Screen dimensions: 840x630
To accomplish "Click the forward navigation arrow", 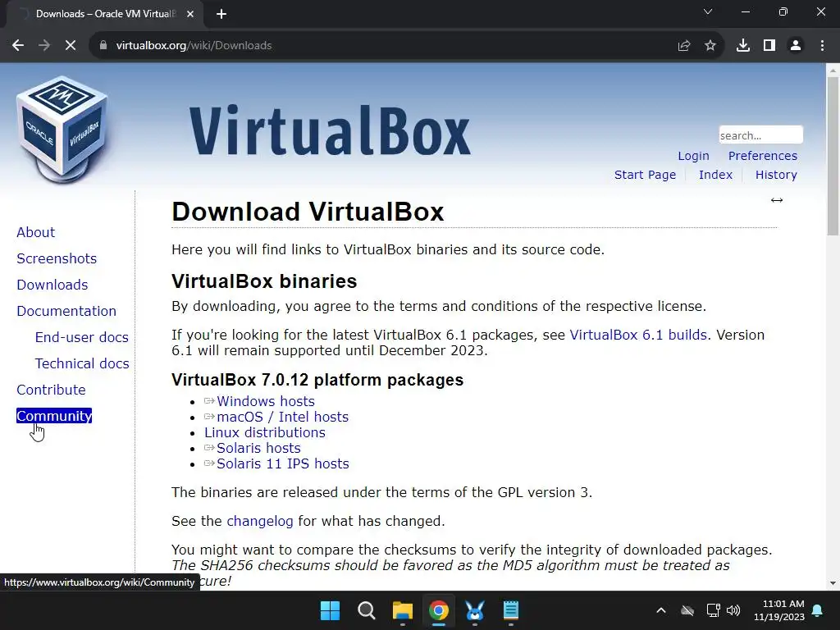I will coord(44,46).
